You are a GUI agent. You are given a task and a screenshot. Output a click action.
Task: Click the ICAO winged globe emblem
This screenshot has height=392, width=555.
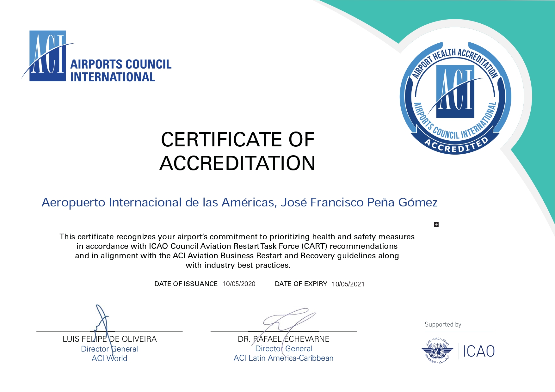click(437, 350)
